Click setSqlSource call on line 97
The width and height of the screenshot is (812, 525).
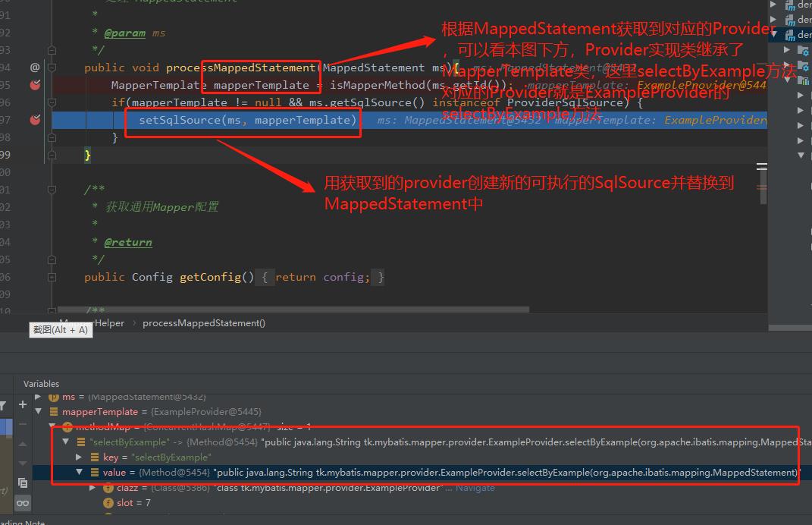click(180, 120)
